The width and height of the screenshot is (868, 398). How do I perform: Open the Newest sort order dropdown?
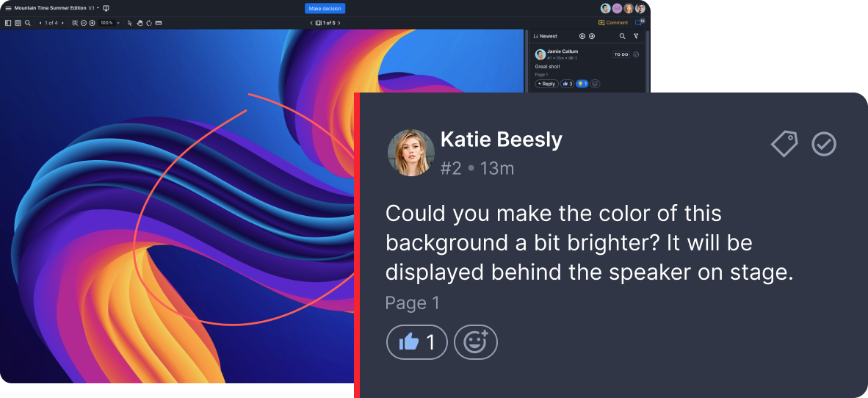point(544,36)
